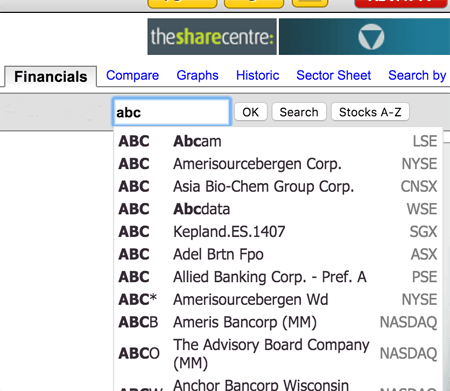Screen dimensions: 450x391
Task: Open the Sector Sheet link
Action: (334, 75)
